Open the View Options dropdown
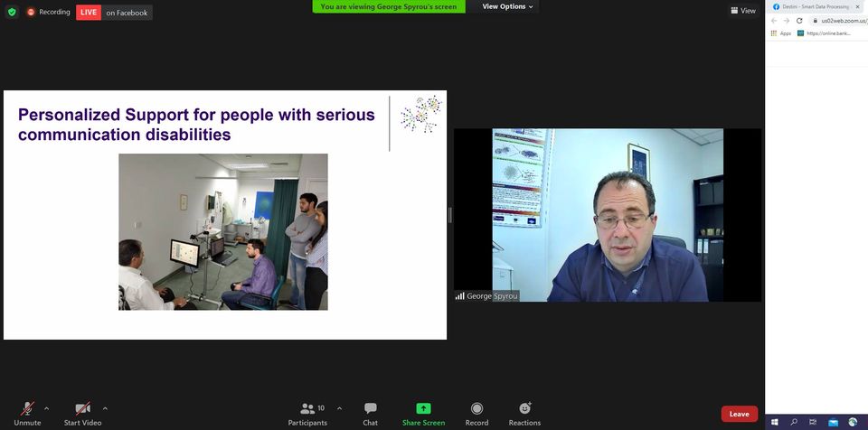868x430 pixels. [x=507, y=6]
